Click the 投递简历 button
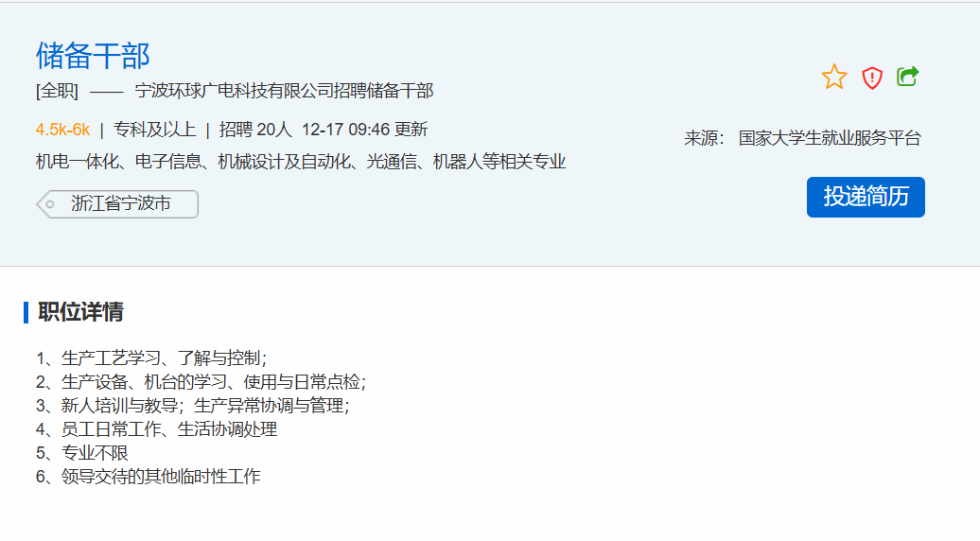Screen dimensions: 980x541 (866, 197)
